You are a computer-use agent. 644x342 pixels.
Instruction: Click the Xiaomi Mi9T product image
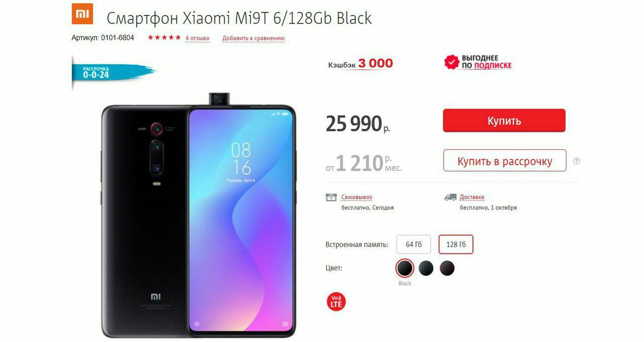click(199, 215)
